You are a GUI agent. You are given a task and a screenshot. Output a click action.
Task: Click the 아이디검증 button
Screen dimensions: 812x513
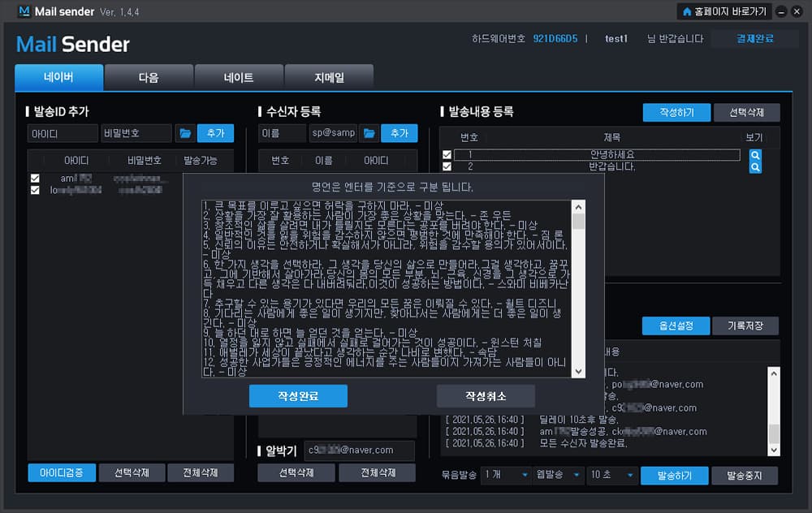(x=62, y=472)
